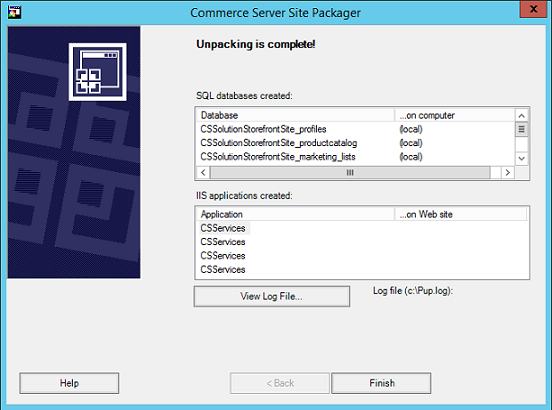The height and width of the screenshot is (410, 552).
Task: Click scroll-right arrow in SQL databases list
Action: click(x=508, y=172)
